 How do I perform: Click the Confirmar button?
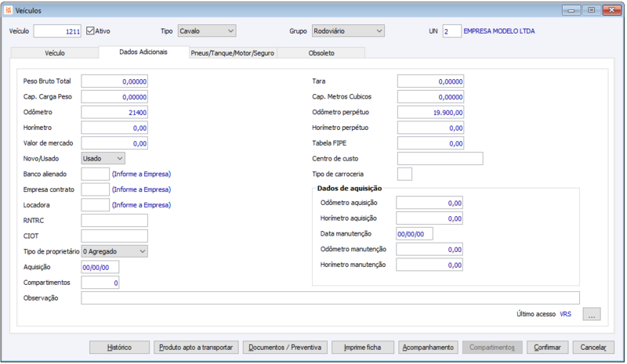(x=547, y=348)
